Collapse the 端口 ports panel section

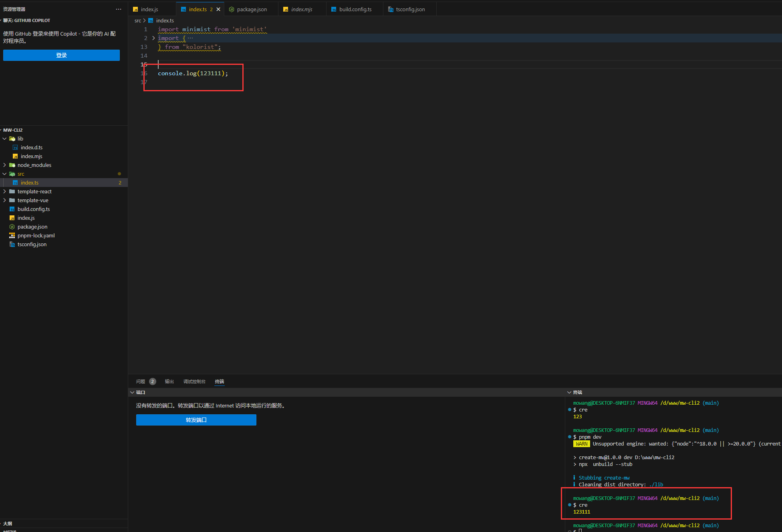pyautogui.click(x=132, y=392)
